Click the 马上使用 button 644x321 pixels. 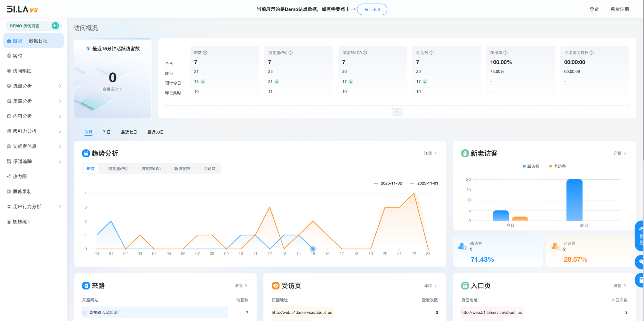point(372,9)
